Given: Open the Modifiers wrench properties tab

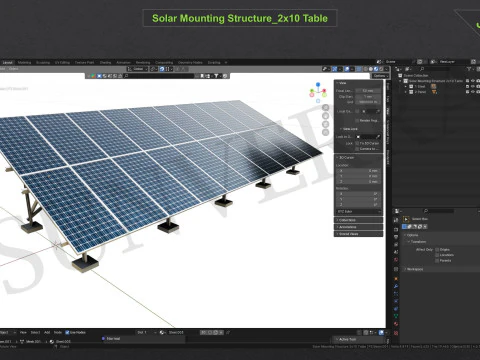Looking at the screenshot, I should pos(396,286).
